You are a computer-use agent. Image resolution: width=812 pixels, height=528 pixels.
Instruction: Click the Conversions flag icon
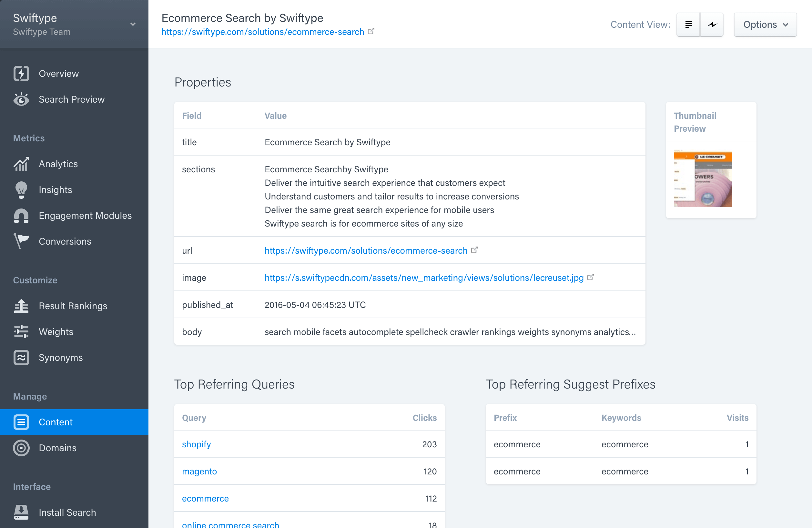pyautogui.click(x=21, y=241)
